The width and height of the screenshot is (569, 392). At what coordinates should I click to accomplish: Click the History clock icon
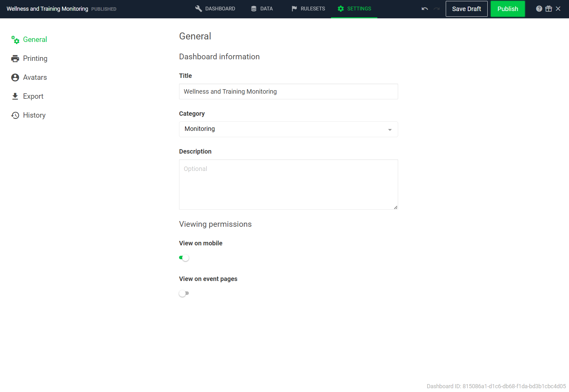point(15,115)
